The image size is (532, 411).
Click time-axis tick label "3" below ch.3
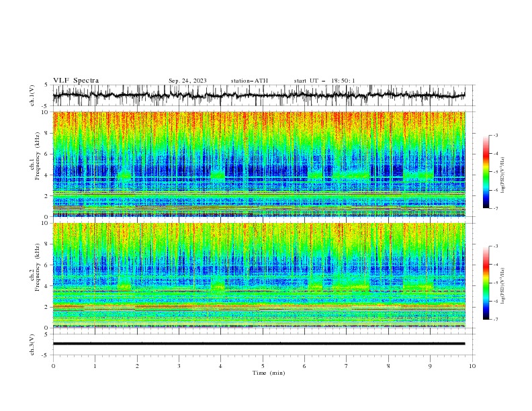(x=179, y=366)
